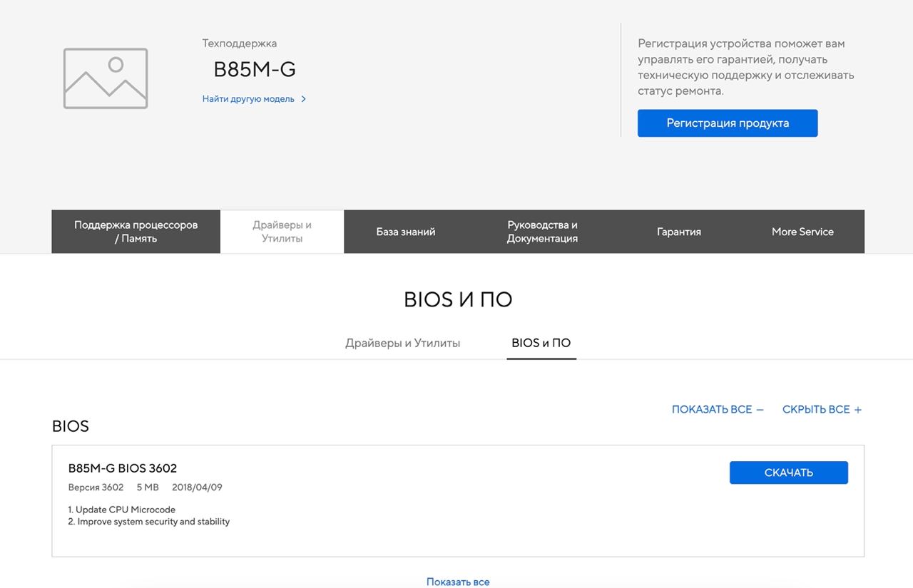
Task: Open the 'Руководства и Документация' tab
Action: coord(542,232)
